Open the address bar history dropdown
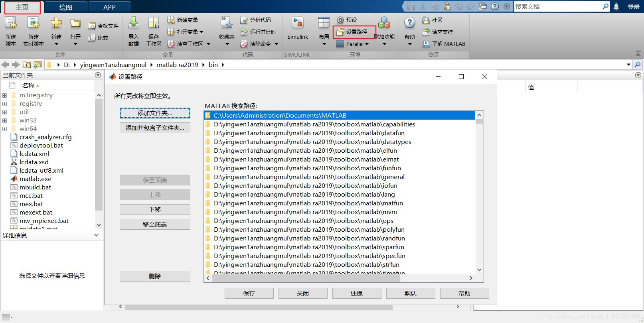The width and height of the screenshot is (644, 323). (629, 65)
